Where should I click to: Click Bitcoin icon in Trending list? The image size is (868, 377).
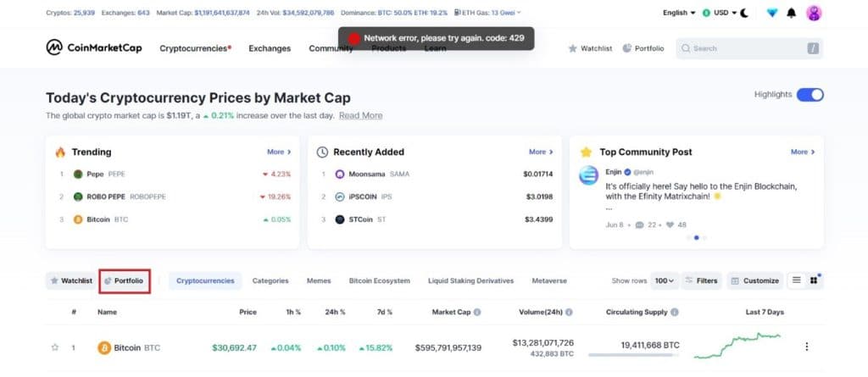[78, 219]
